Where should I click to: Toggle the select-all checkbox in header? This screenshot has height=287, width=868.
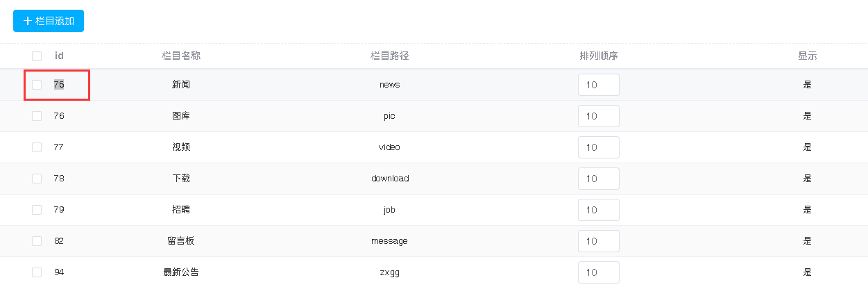37,56
